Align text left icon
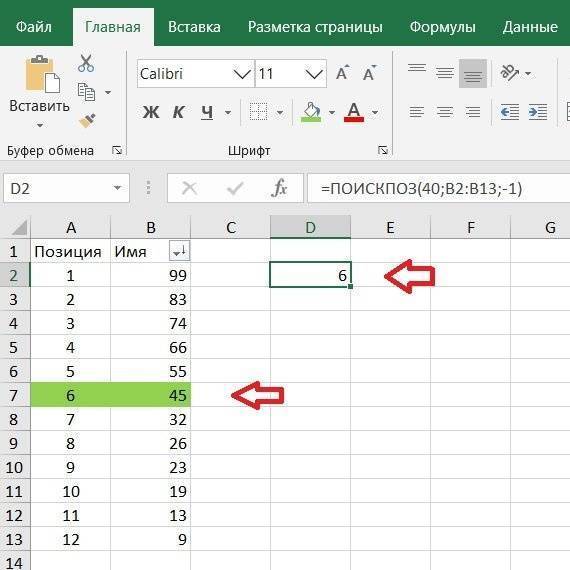Screen dimensions: 570x570 (x=417, y=112)
